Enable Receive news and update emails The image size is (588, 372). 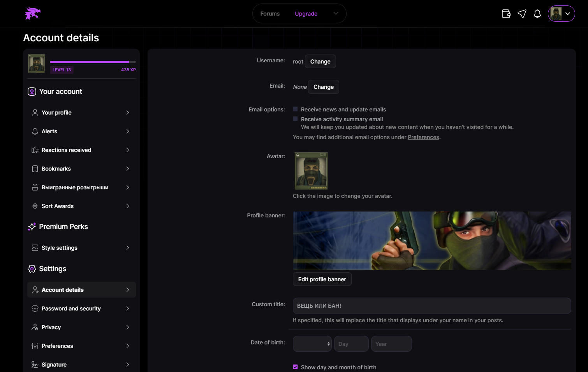pos(296,109)
